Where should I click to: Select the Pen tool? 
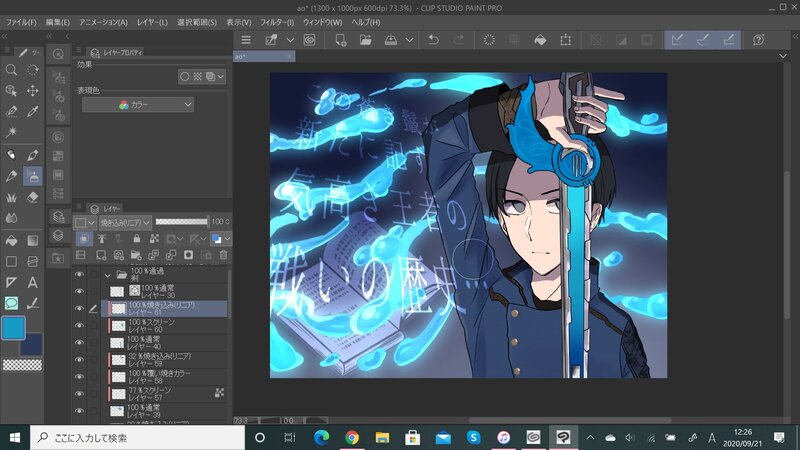33,155
